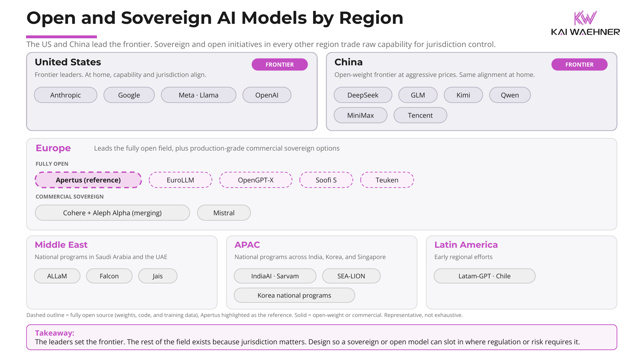Select the IndiaAI · Sarvam pill

275,276
